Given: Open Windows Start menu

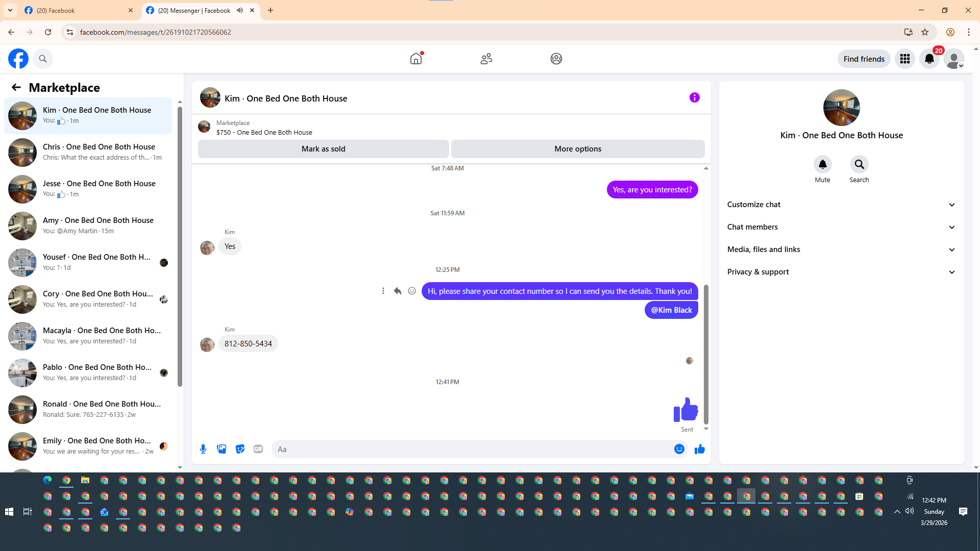Looking at the screenshot, I should [9, 512].
